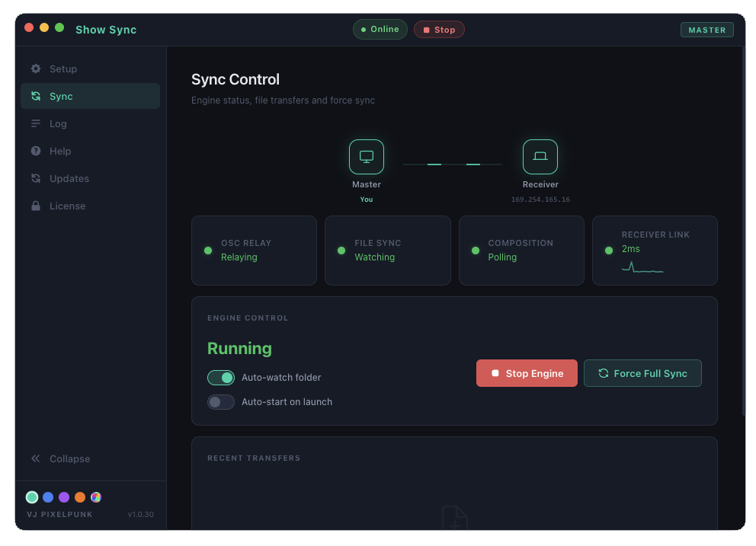756x546 pixels.
Task: Click the green Running status text
Action: coord(239,348)
